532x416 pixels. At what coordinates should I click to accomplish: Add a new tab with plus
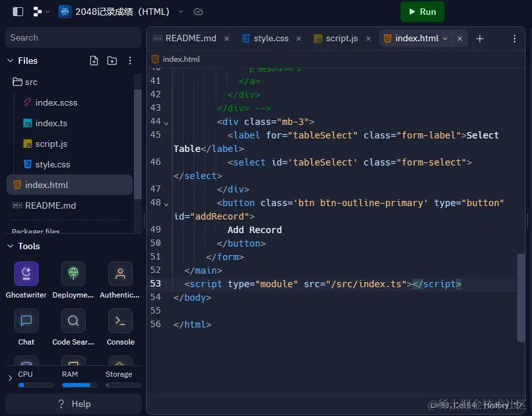tap(480, 39)
